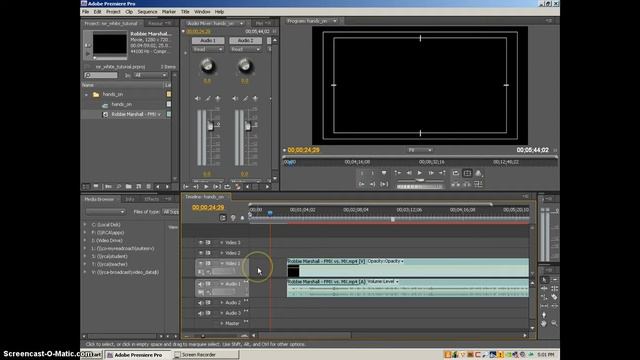Image resolution: width=640 pixels, height=360 pixels.
Task: Solo the Audio 1 mixer channel
Action: pos(208,98)
